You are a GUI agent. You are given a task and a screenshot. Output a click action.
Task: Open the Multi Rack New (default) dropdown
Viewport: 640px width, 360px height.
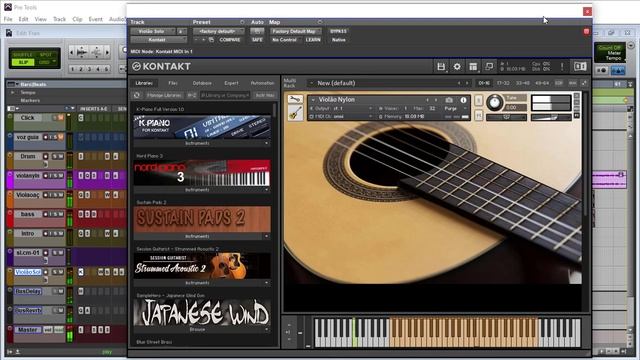pyautogui.click(x=389, y=83)
